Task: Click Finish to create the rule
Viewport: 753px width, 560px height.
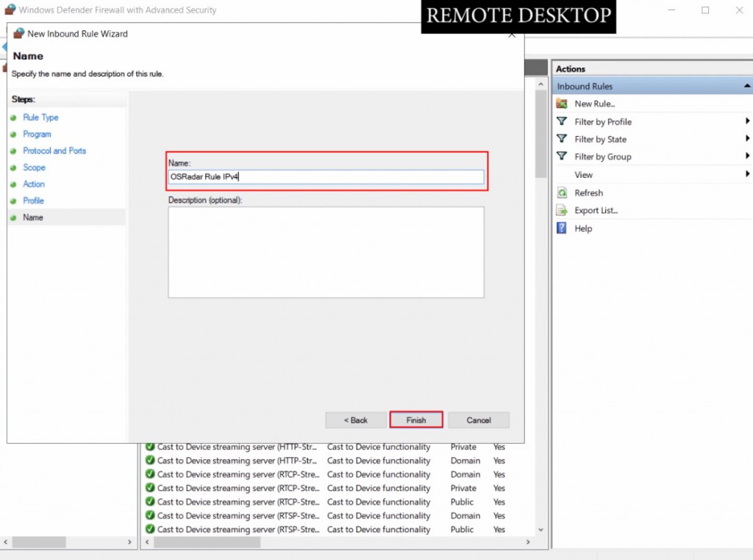Action: click(416, 420)
